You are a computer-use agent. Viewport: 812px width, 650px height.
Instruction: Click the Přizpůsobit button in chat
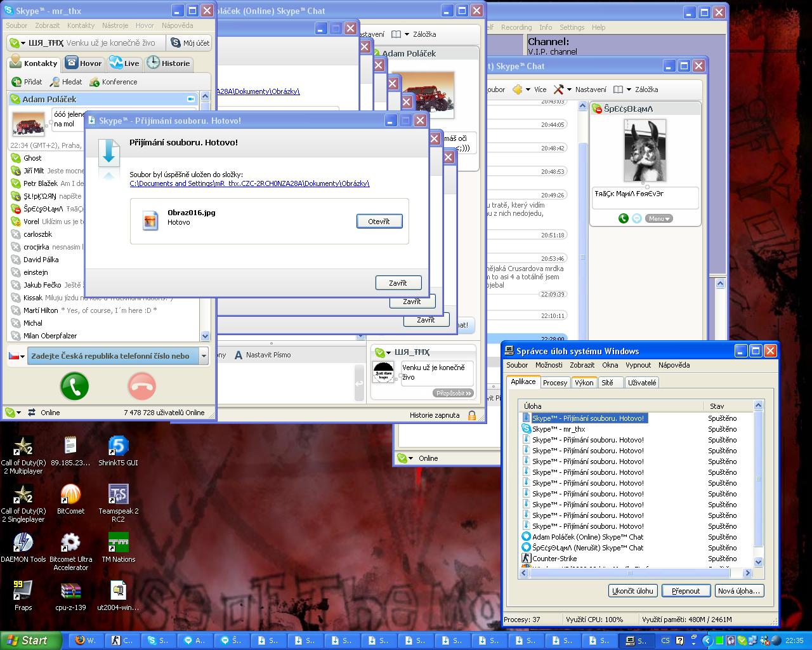(x=454, y=393)
